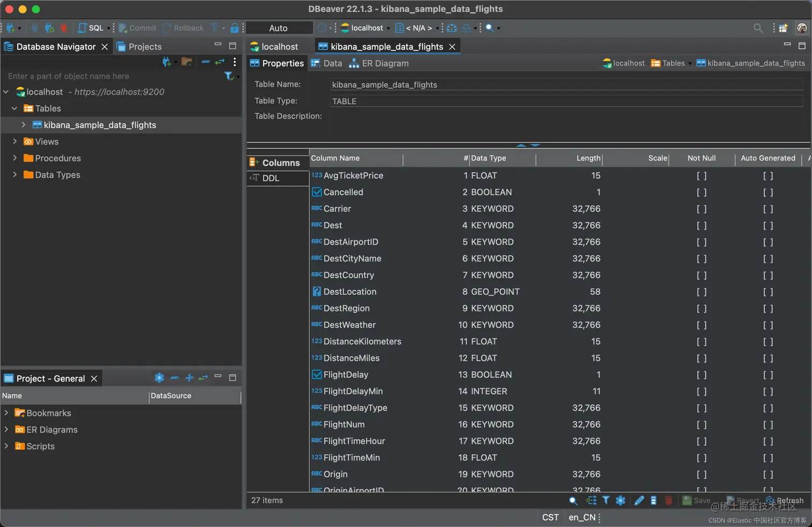This screenshot has height=527, width=812.
Task: Open Project panel configuration gear
Action: pos(159,378)
